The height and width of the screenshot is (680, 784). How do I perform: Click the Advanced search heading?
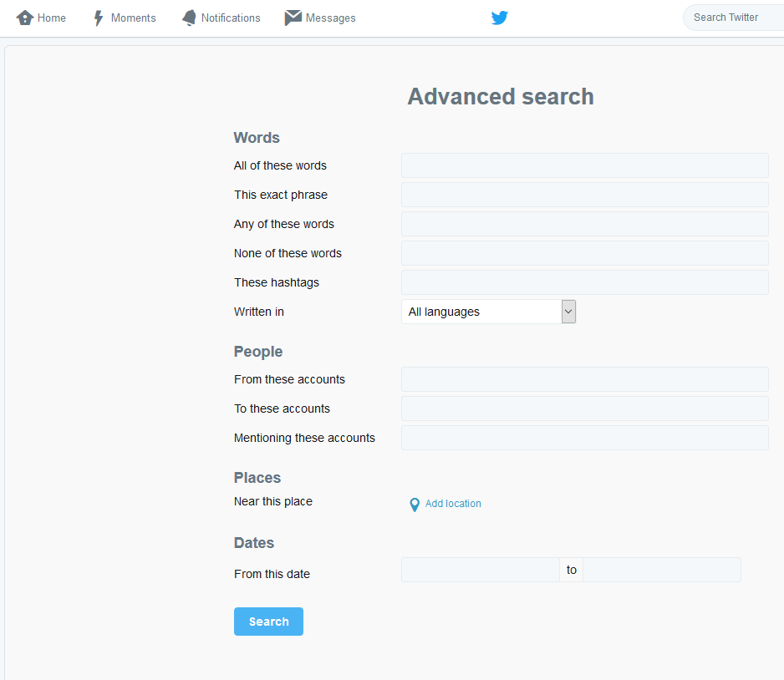click(501, 96)
